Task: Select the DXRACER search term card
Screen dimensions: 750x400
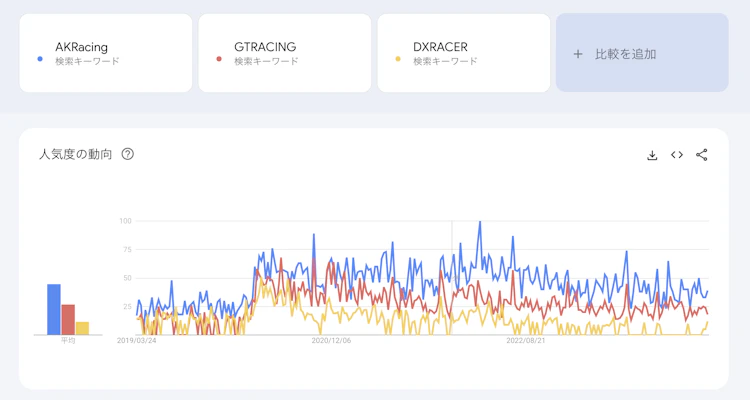Action: 463,53
